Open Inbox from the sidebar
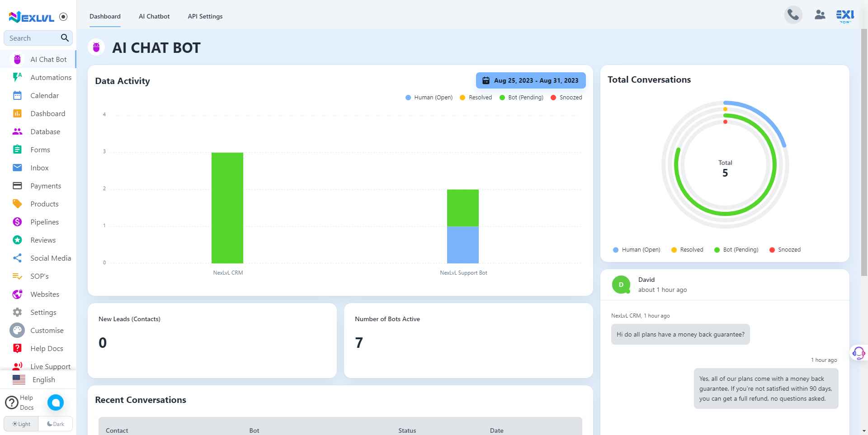This screenshot has width=868, height=435. 38,168
